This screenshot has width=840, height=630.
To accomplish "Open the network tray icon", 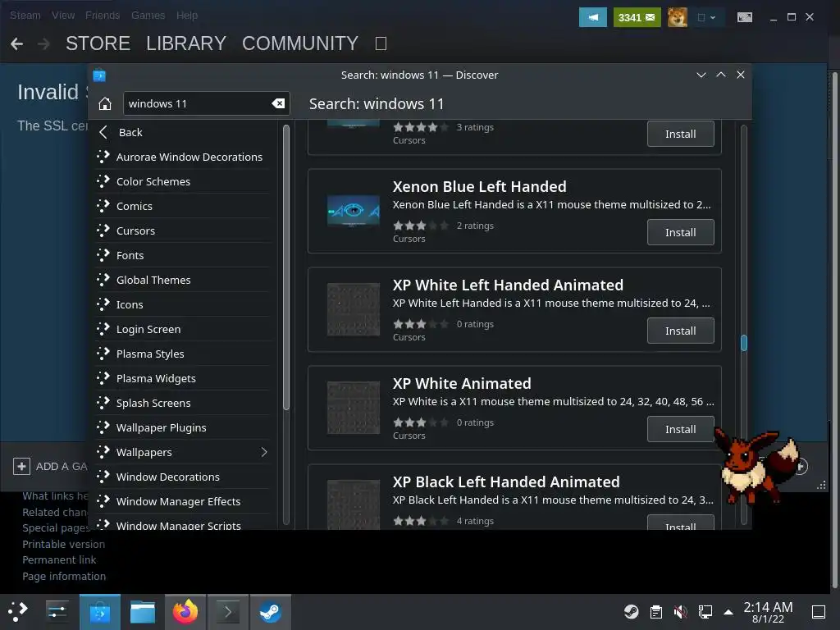I will [705, 612].
